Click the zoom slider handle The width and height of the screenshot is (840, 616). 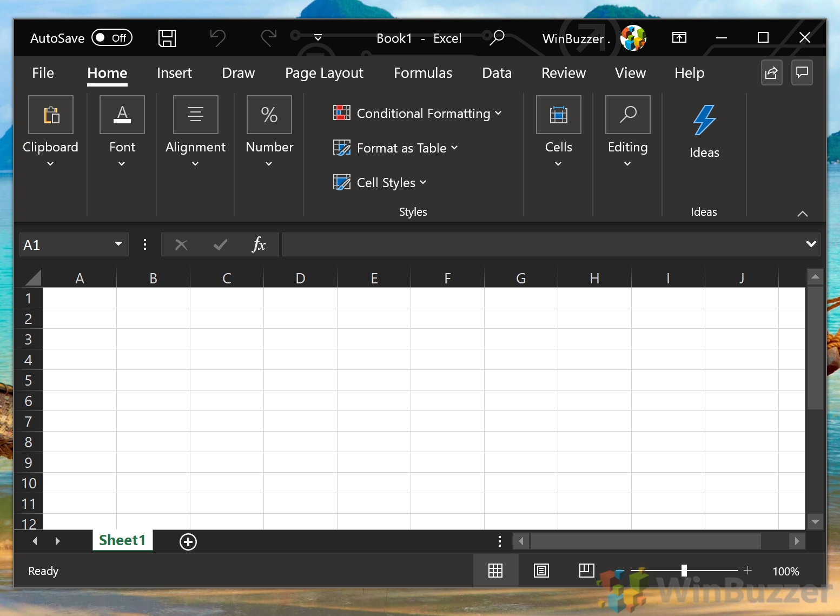pyautogui.click(x=684, y=571)
